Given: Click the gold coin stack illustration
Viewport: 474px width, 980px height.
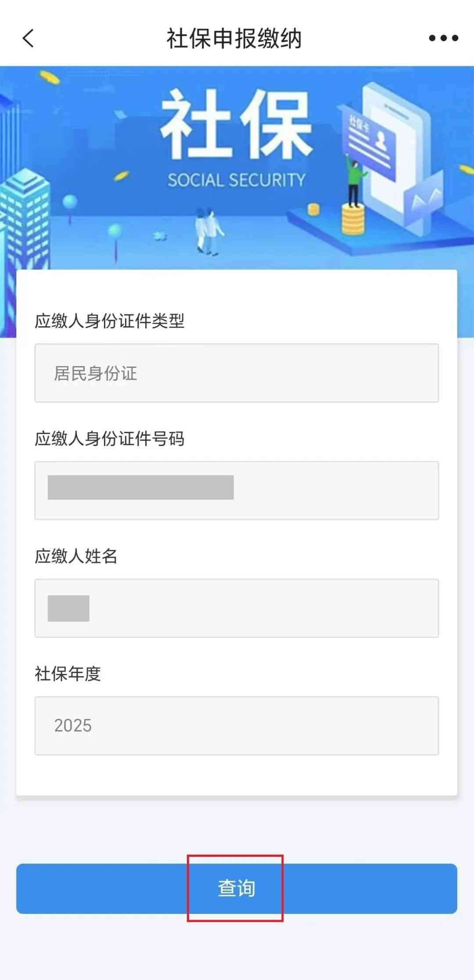Looking at the screenshot, I should click(x=353, y=219).
